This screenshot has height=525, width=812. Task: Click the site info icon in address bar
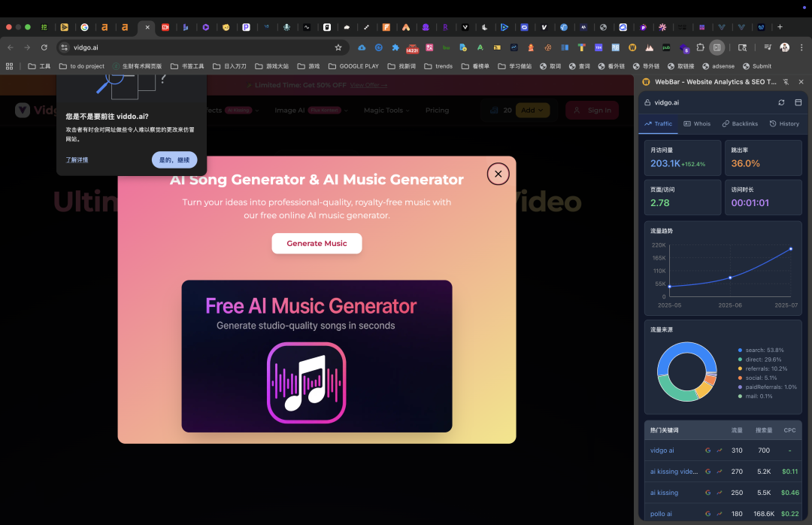click(64, 47)
